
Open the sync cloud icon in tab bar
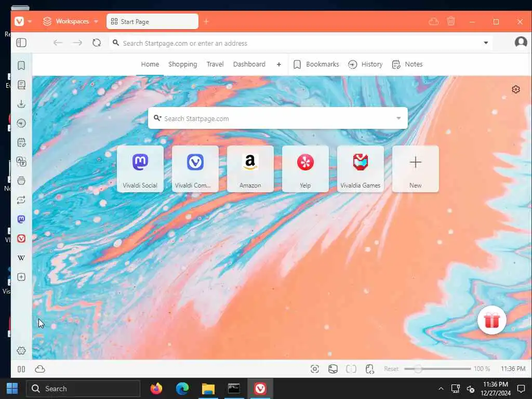coord(434,22)
